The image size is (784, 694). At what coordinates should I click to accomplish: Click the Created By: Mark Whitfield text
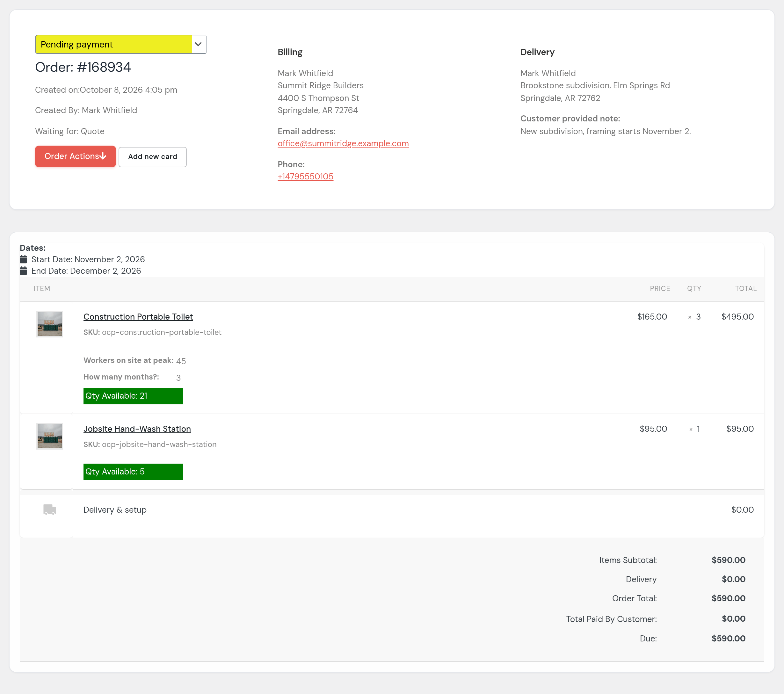coord(86,111)
